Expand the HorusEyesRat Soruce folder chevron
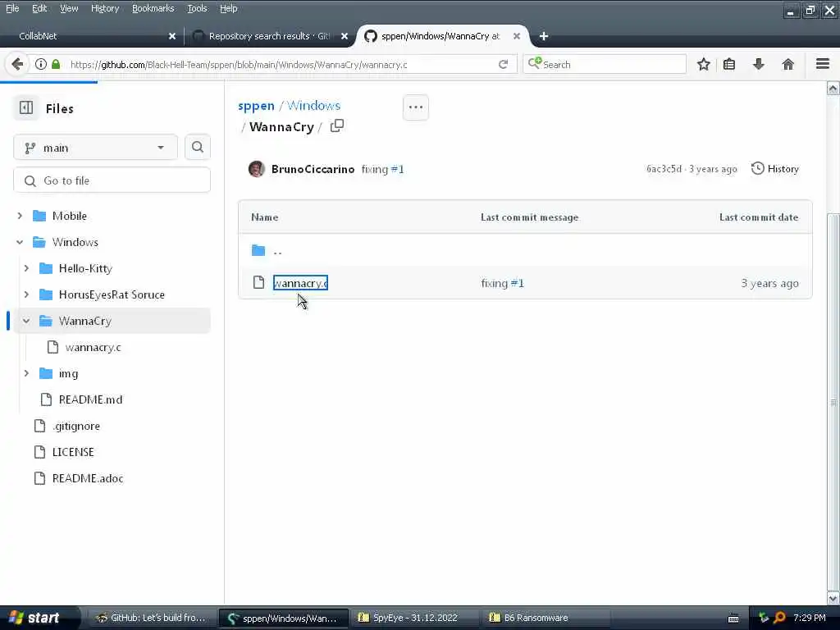Viewport: 840px width, 630px height. 26,294
